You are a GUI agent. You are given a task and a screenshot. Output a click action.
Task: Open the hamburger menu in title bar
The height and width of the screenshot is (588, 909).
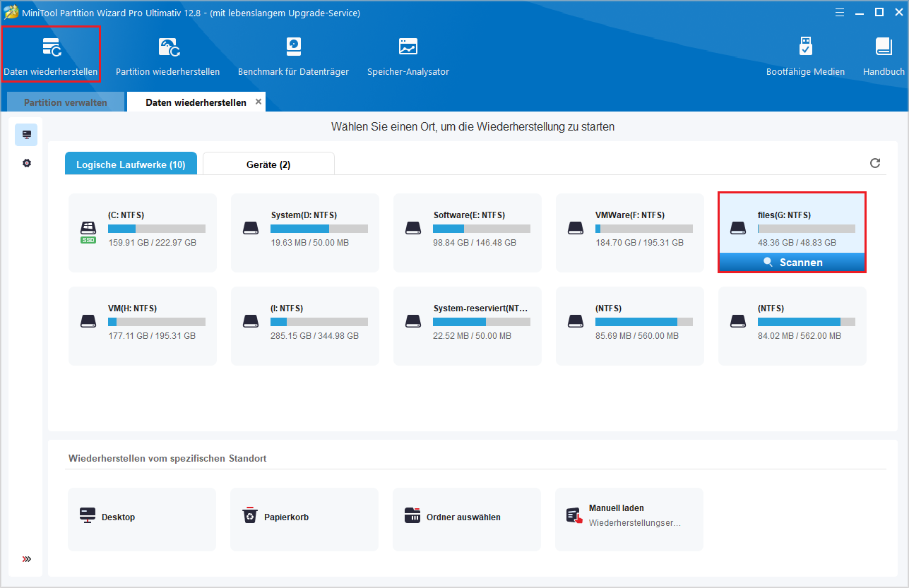pos(839,12)
